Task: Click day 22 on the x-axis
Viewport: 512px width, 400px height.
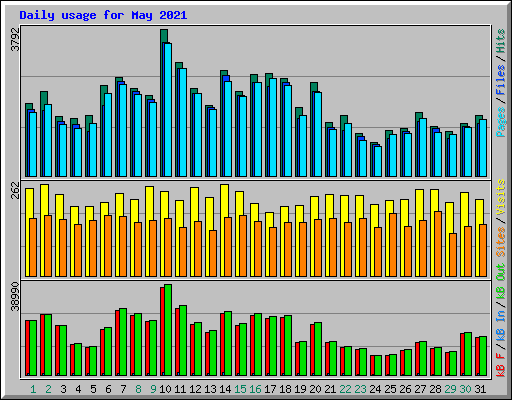Action: point(345,389)
